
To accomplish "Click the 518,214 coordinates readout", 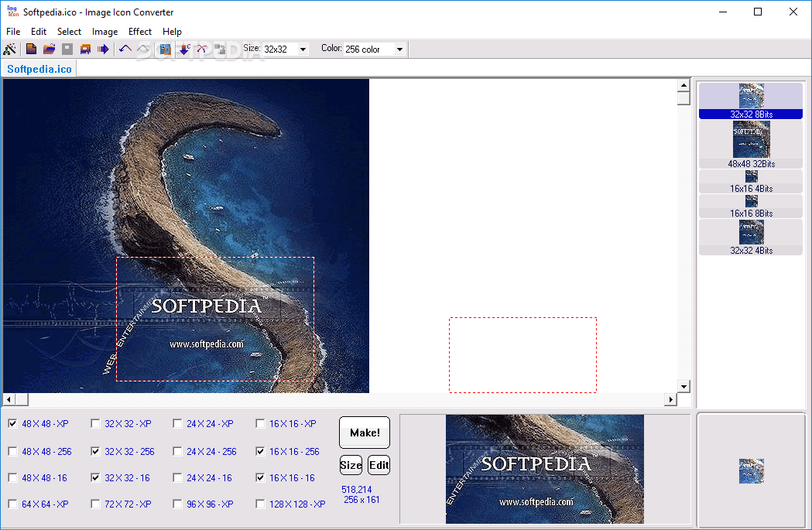I will point(356,490).
